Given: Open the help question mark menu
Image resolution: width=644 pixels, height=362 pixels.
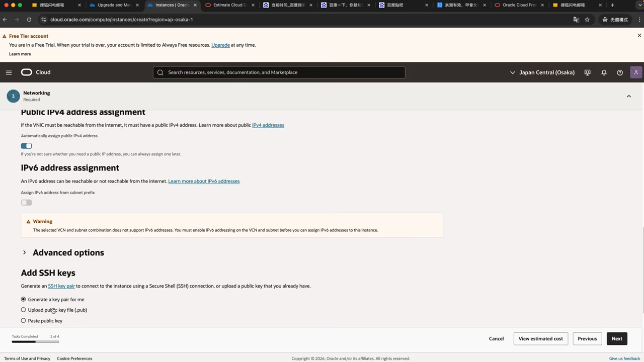Looking at the screenshot, I should point(620,72).
